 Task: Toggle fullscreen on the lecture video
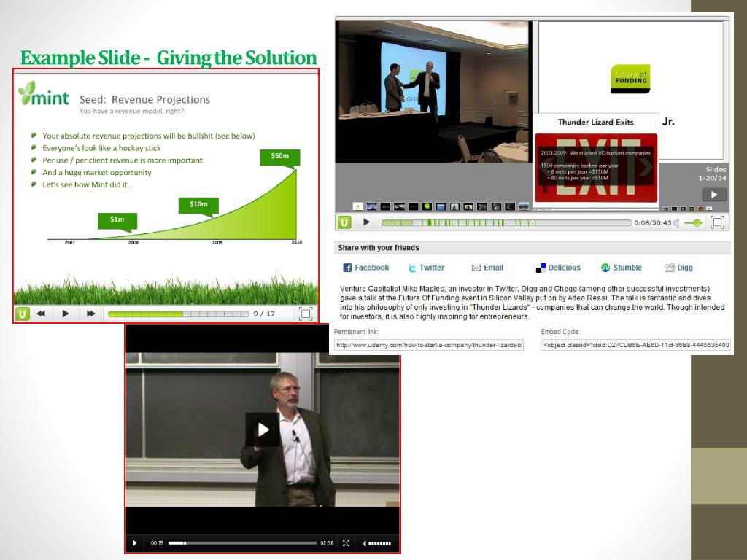(x=347, y=542)
